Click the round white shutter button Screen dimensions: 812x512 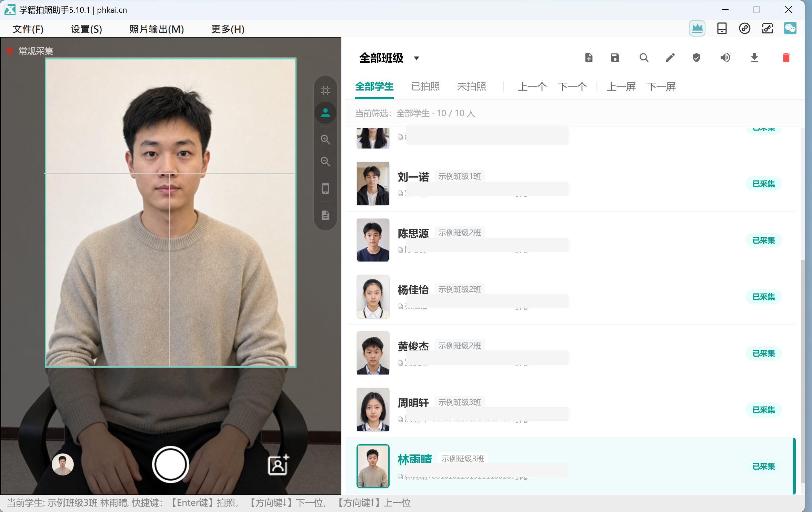point(170,464)
